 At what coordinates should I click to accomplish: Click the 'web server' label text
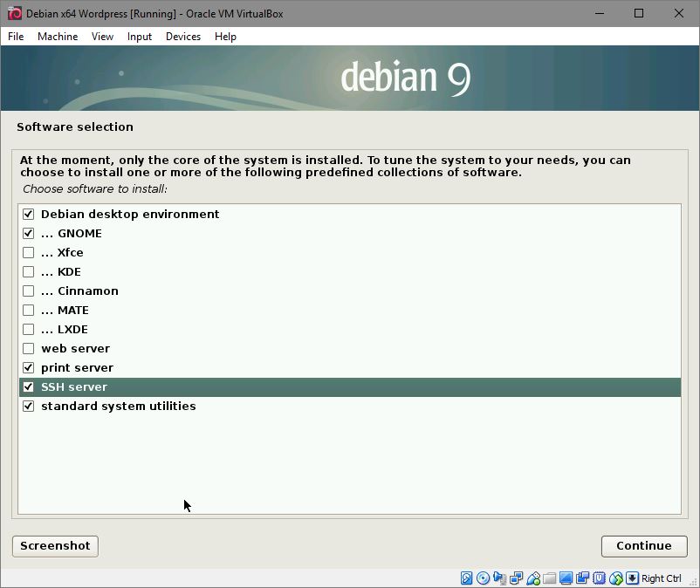[75, 348]
